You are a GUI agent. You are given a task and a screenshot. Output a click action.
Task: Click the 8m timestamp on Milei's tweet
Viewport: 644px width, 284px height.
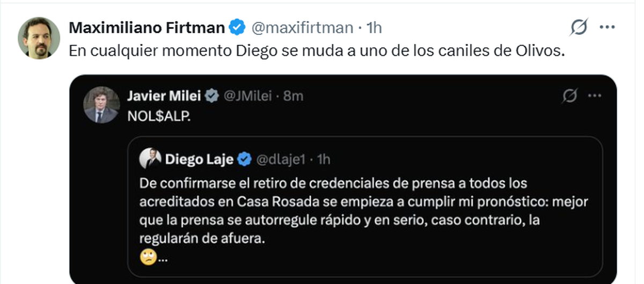coord(294,96)
